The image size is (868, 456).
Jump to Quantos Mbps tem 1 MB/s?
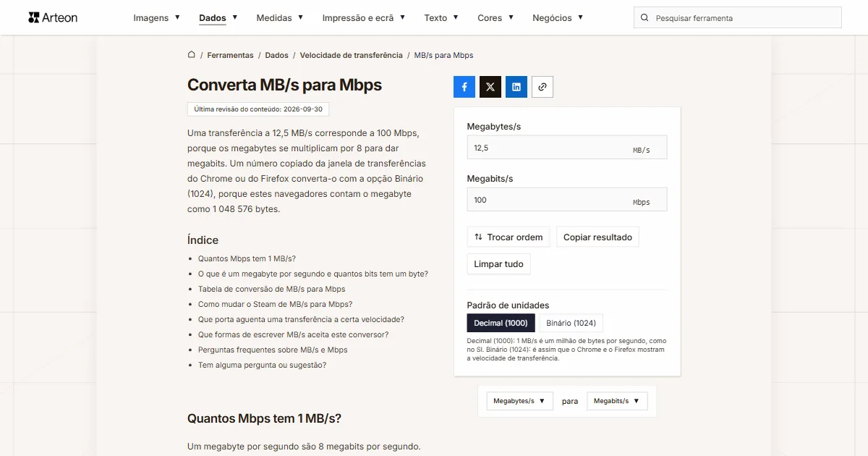pos(247,258)
